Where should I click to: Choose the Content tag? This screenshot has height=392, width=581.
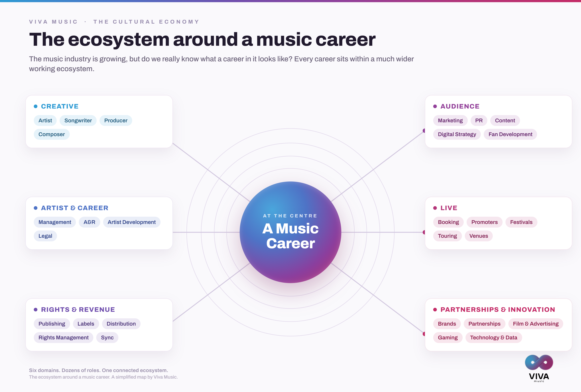(505, 121)
